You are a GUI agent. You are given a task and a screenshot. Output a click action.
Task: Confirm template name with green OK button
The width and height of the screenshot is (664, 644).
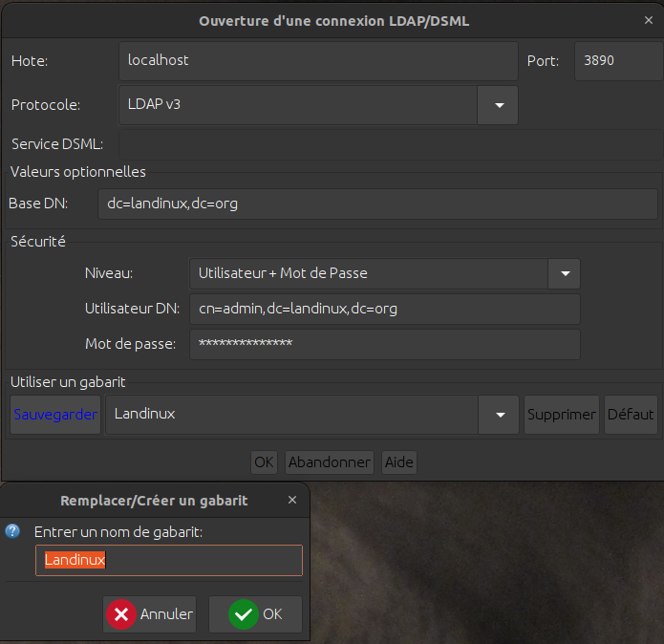coord(256,614)
